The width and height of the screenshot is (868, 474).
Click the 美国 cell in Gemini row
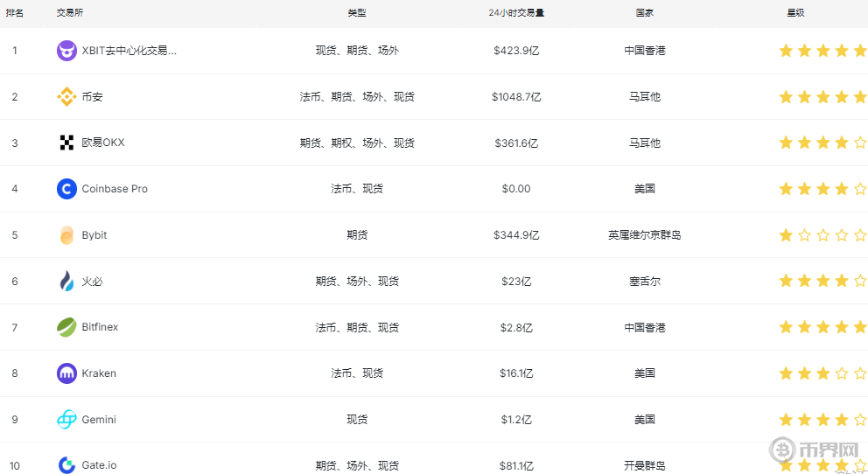pos(644,420)
